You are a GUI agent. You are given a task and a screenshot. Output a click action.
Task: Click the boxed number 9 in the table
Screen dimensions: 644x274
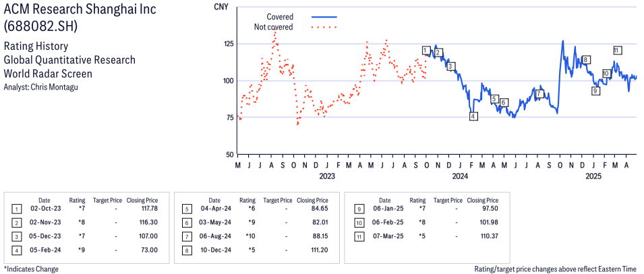point(359,209)
